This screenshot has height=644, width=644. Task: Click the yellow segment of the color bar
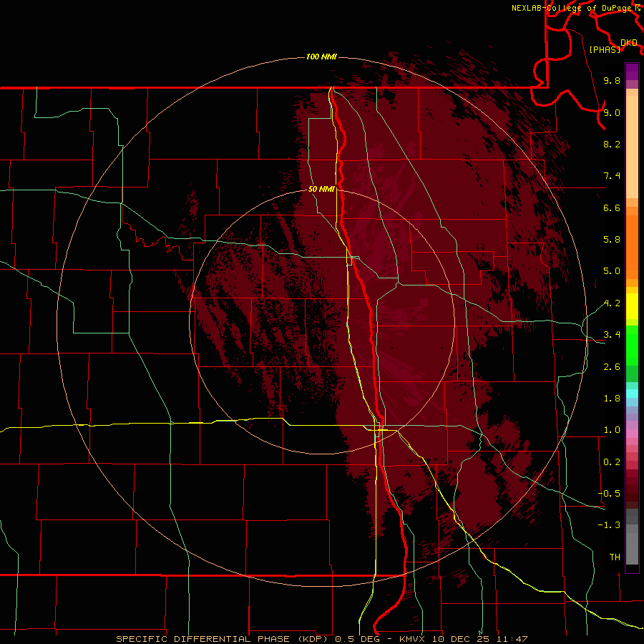pos(632,306)
